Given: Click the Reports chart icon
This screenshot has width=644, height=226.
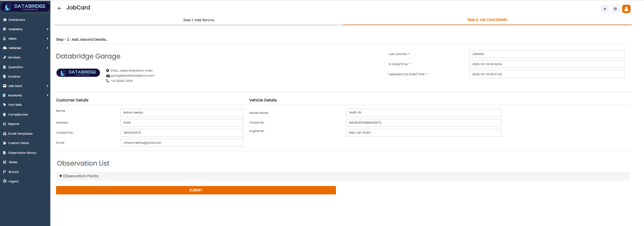Looking at the screenshot, I should 5,124.
